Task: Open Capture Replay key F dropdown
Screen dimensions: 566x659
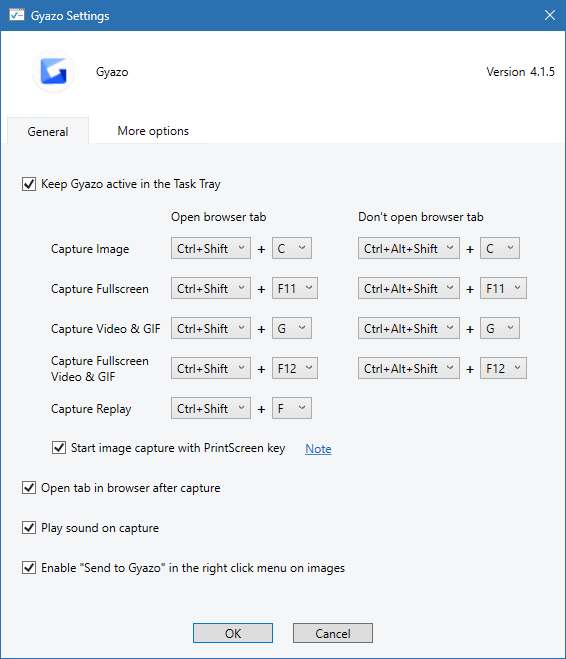Action: (292, 408)
